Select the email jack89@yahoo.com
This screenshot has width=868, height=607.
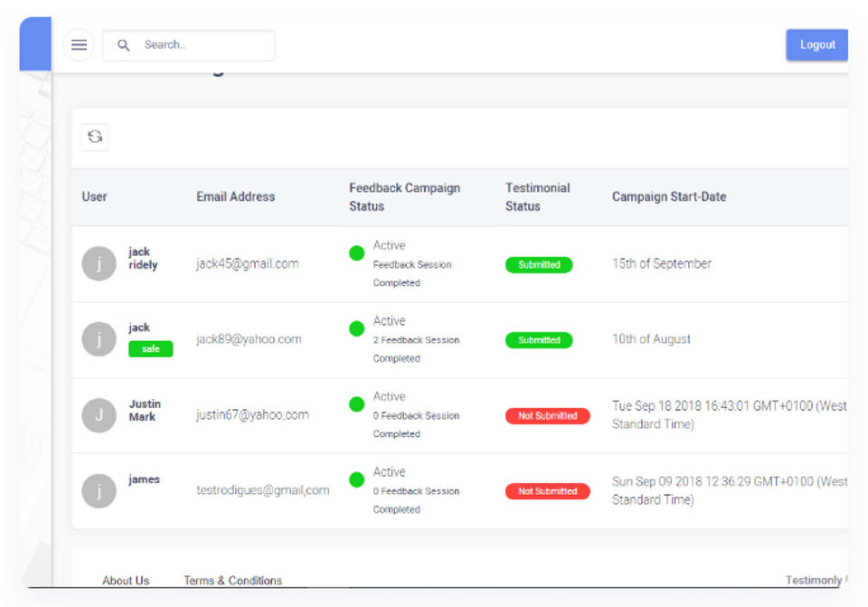point(250,339)
